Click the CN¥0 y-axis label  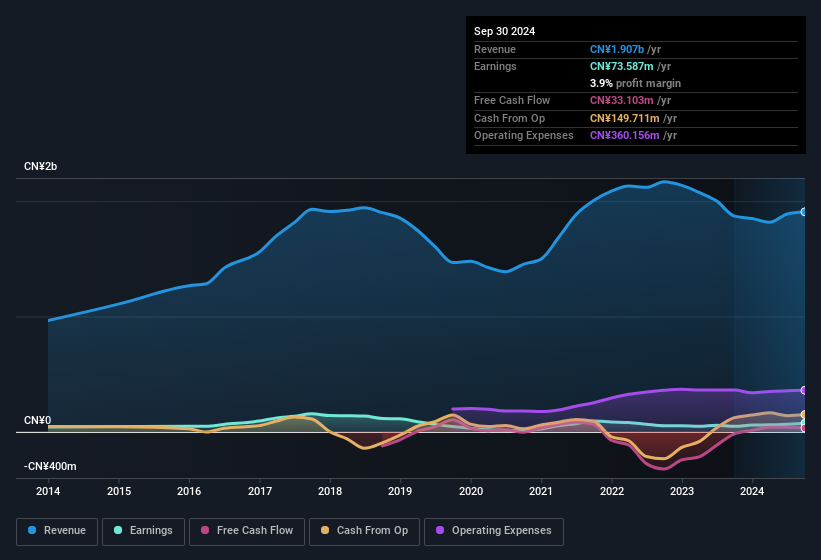click(x=38, y=420)
